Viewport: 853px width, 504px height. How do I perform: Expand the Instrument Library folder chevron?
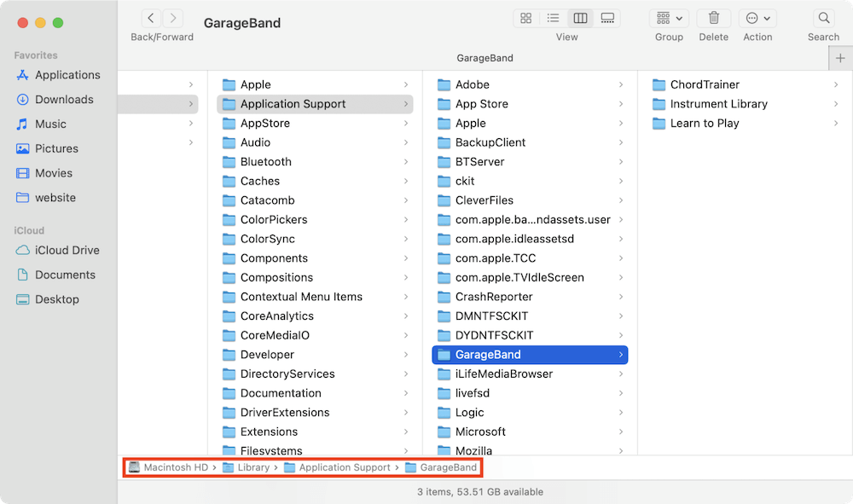point(836,104)
